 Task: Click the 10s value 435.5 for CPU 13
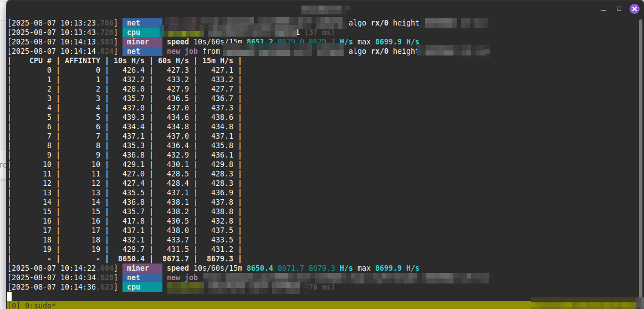(134, 193)
